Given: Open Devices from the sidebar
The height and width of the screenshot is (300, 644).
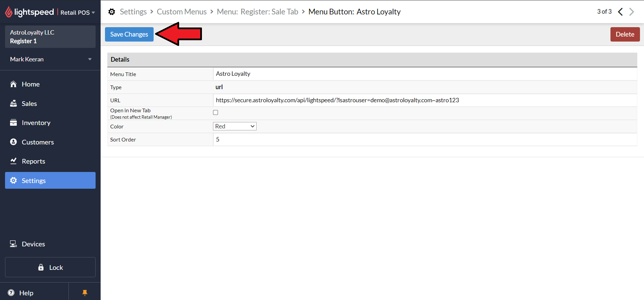Looking at the screenshot, I should click(50, 244).
